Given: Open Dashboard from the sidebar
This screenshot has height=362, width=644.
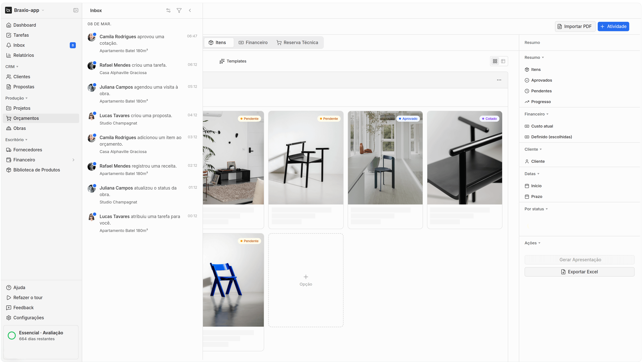Looking at the screenshot, I should (x=41, y=25).
